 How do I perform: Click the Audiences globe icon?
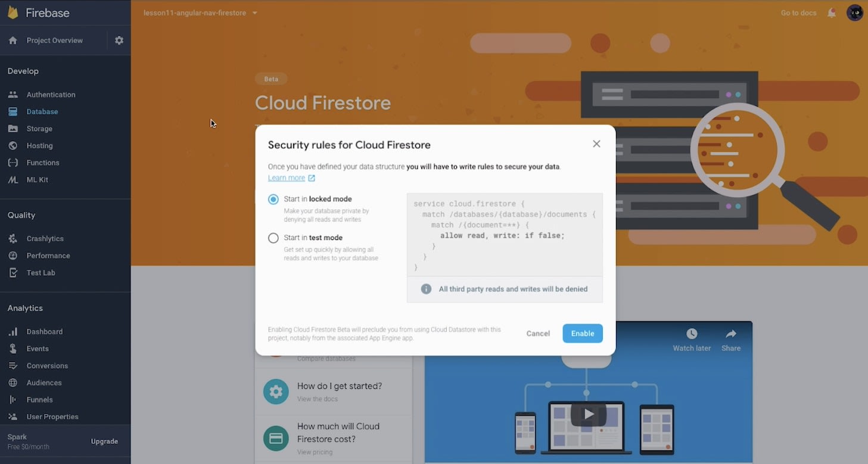[13, 382]
